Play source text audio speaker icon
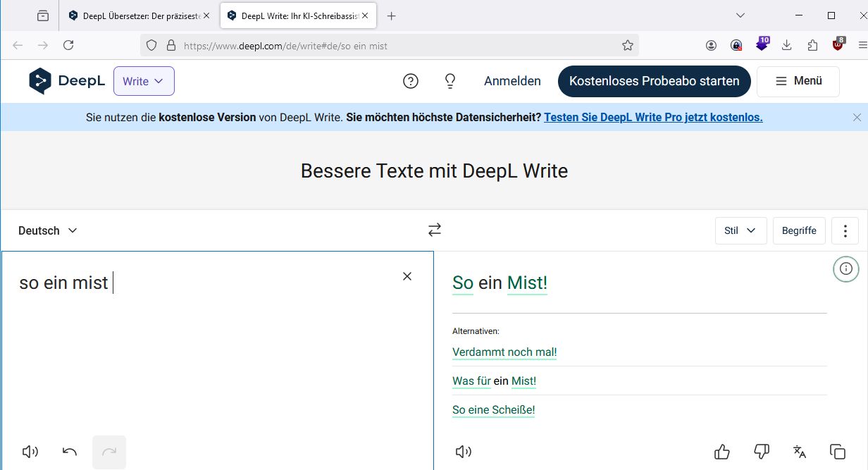 pos(30,452)
